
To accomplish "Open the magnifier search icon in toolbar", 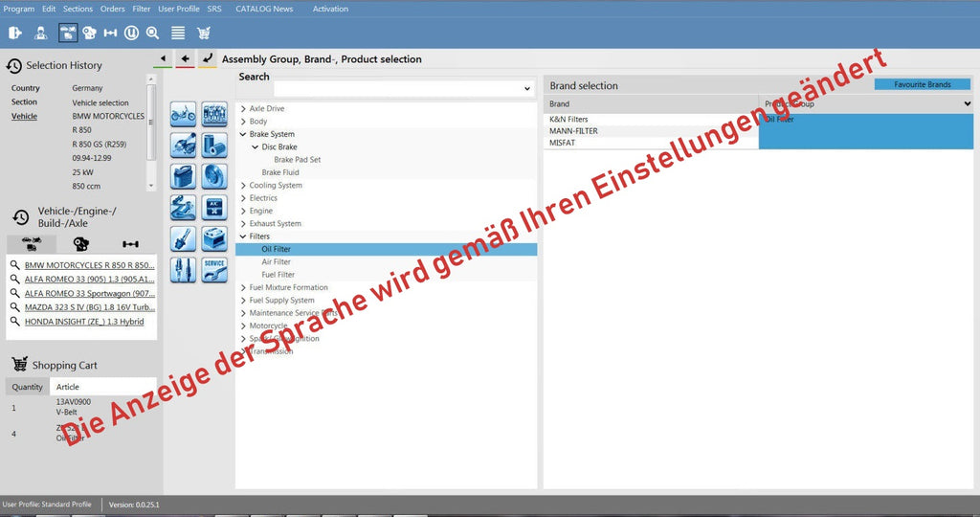I will 152,33.
